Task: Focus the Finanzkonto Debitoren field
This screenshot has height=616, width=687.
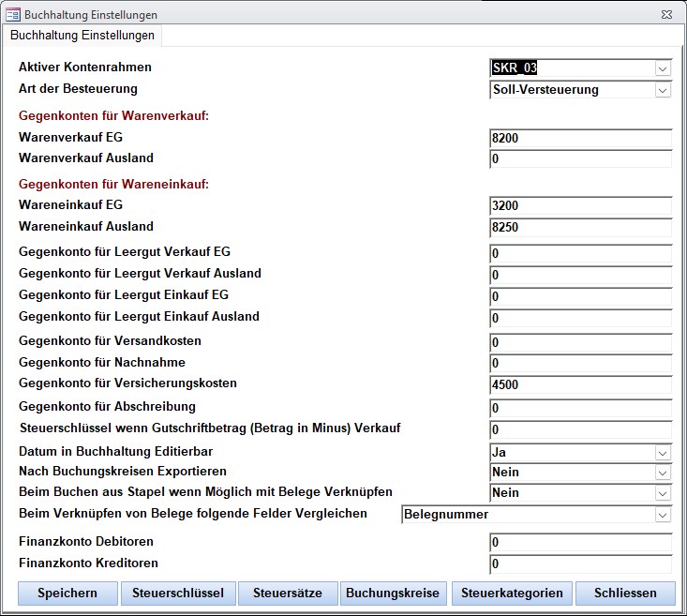Action: pos(580,543)
